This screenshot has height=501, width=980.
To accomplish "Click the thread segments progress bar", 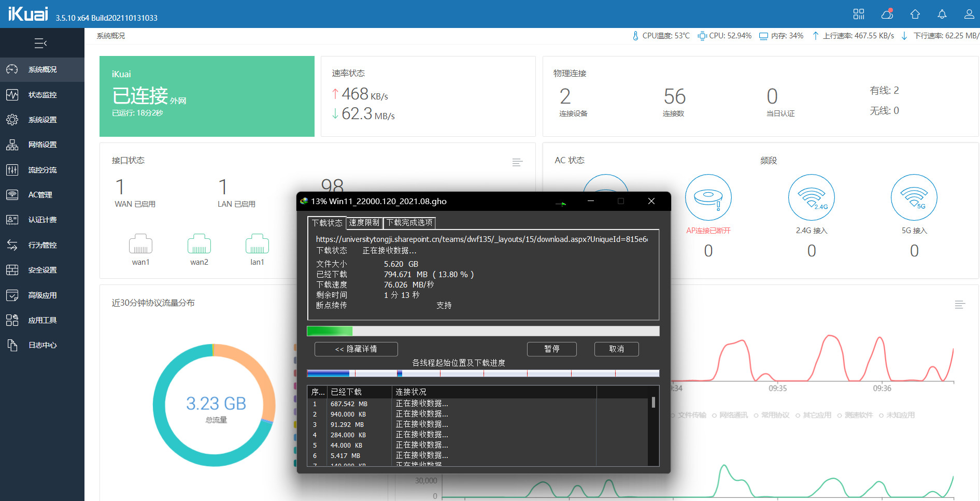I will (x=483, y=373).
